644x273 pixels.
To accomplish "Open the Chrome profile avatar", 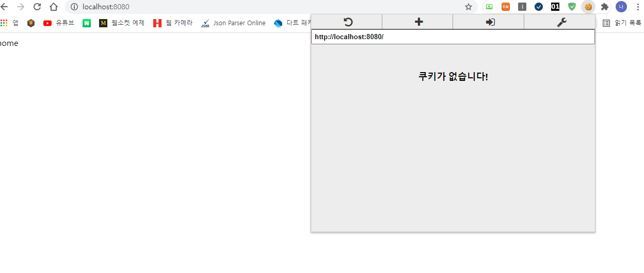I will [621, 7].
